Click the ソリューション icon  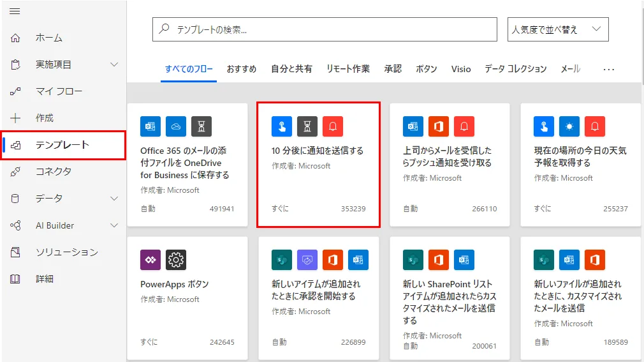(x=15, y=252)
